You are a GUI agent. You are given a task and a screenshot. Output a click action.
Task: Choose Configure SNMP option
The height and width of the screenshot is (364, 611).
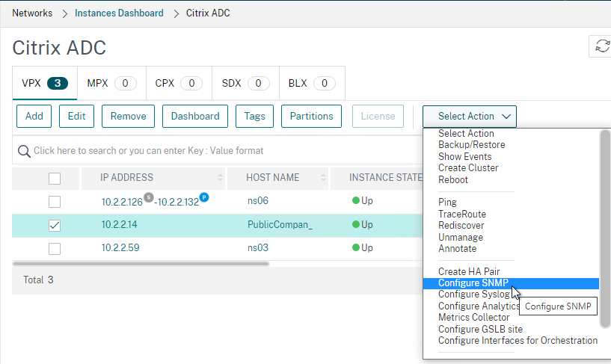[511, 283]
